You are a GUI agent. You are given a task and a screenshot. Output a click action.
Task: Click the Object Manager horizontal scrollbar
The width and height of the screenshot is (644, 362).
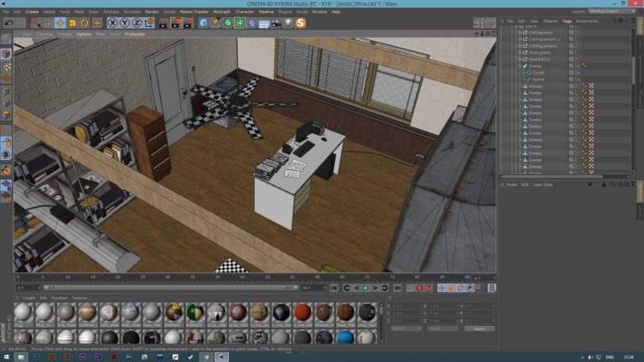click(552, 177)
